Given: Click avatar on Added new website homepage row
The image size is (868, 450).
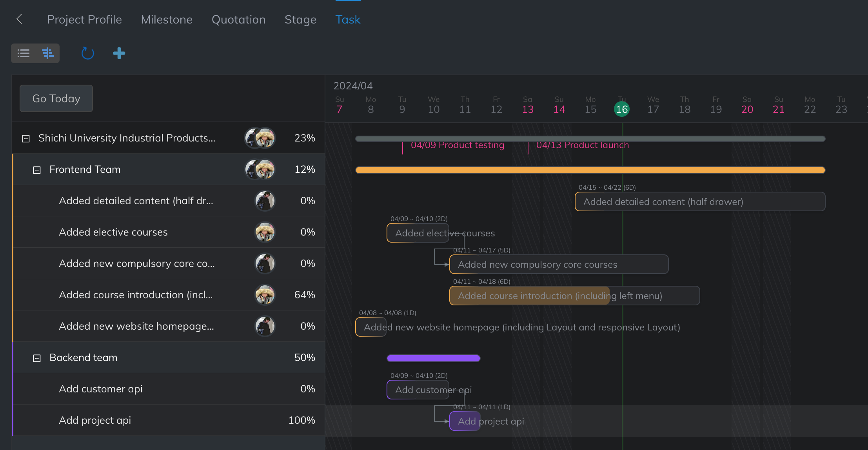Looking at the screenshot, I should [265, 326].
